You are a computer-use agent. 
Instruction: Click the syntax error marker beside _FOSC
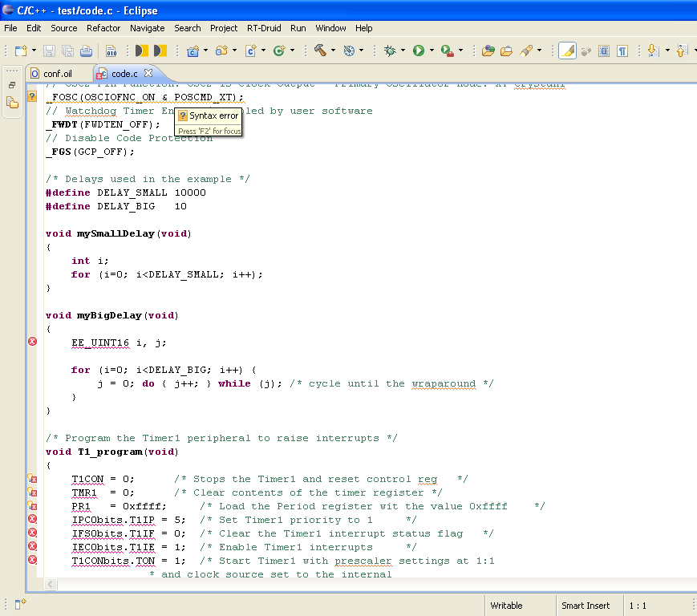pyautogui.click(x=32, y=96)
